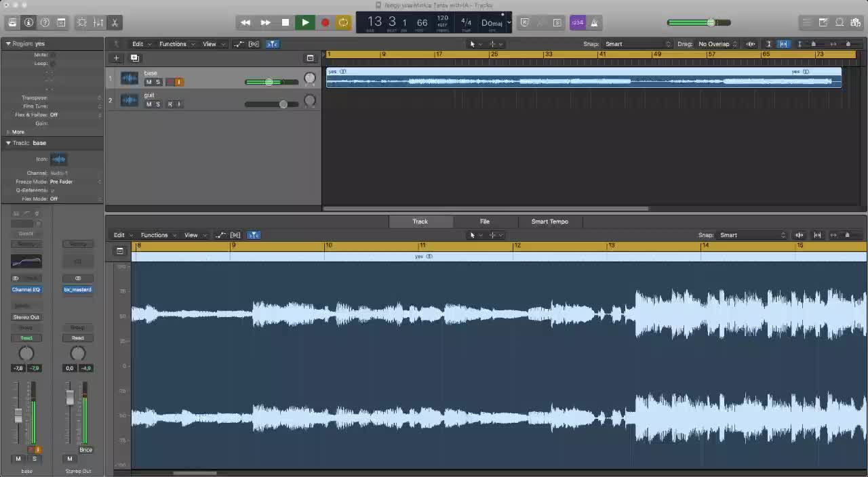
Task: Click the base track pan knob
Action: (310, 79)
